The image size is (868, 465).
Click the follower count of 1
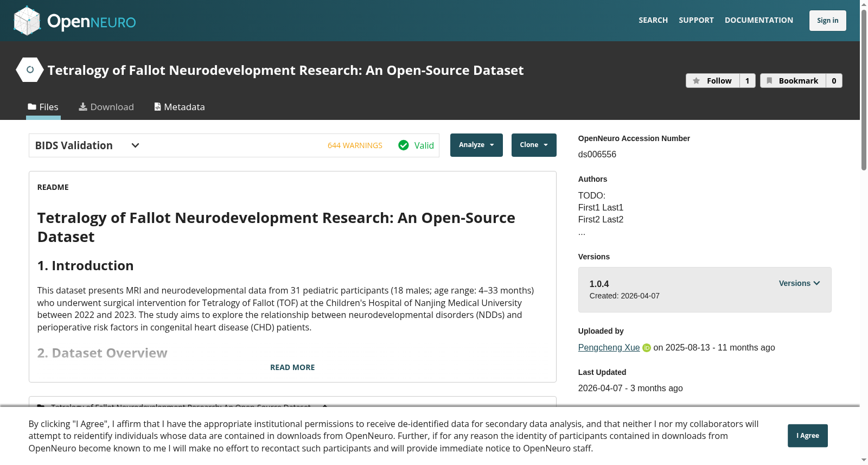tap(747, 80)
